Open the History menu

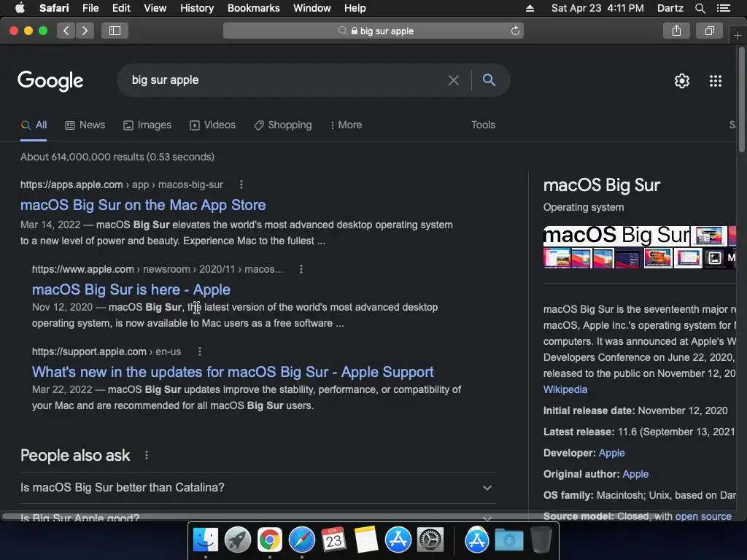click(197, 8)
